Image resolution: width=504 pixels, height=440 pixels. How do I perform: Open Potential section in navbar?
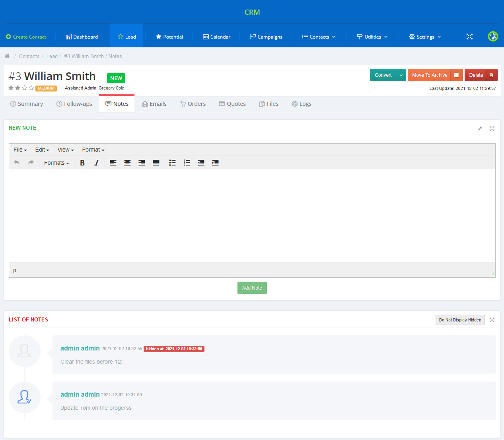[169, 37]
